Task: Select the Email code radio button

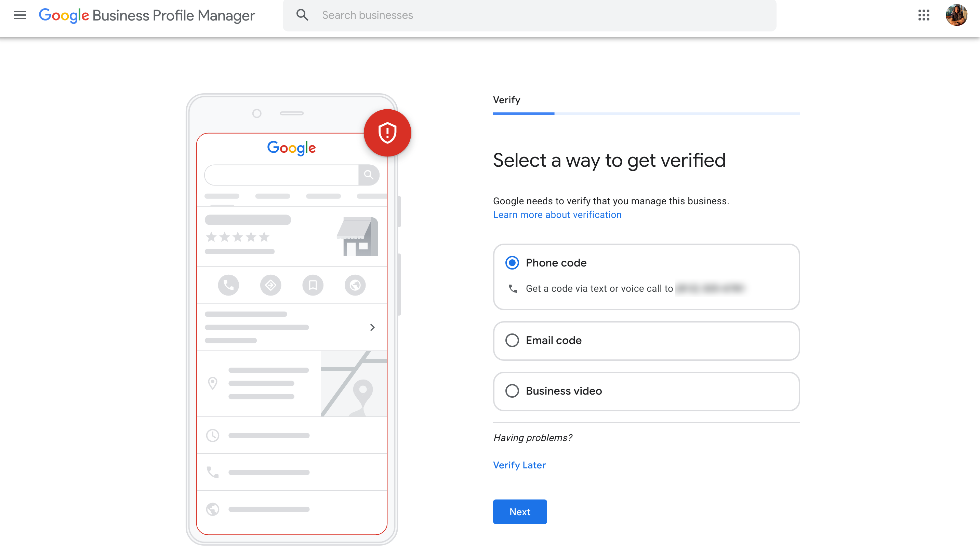Action: pos(512,340)
